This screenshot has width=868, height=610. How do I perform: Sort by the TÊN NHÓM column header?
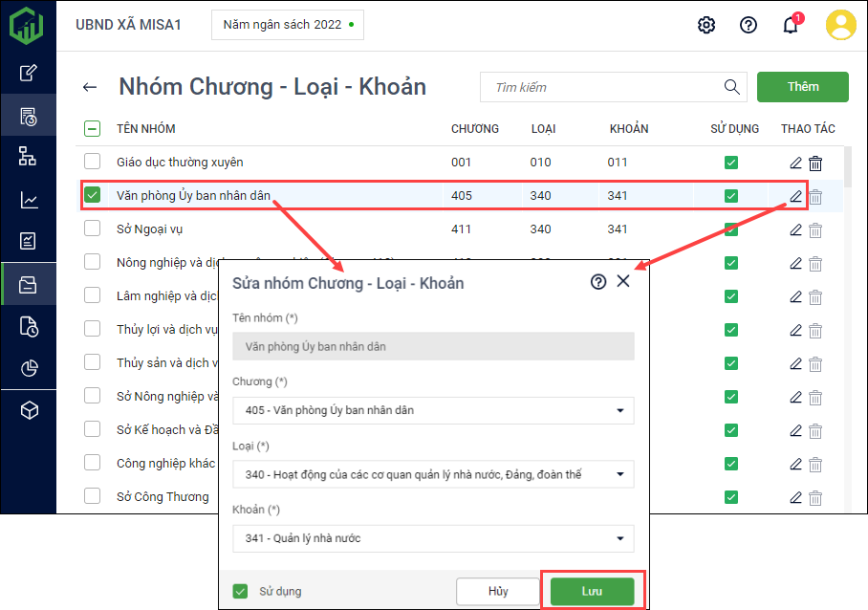pyautogui.click(x=146, y=129)
